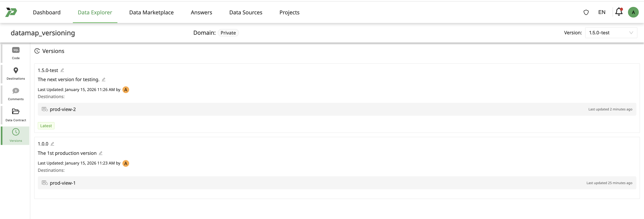Image resolution: width=644 pixels, height=219 pixels.
Task: Click the clock icon beside Versions heading
Action: click(x=37, y=51)
